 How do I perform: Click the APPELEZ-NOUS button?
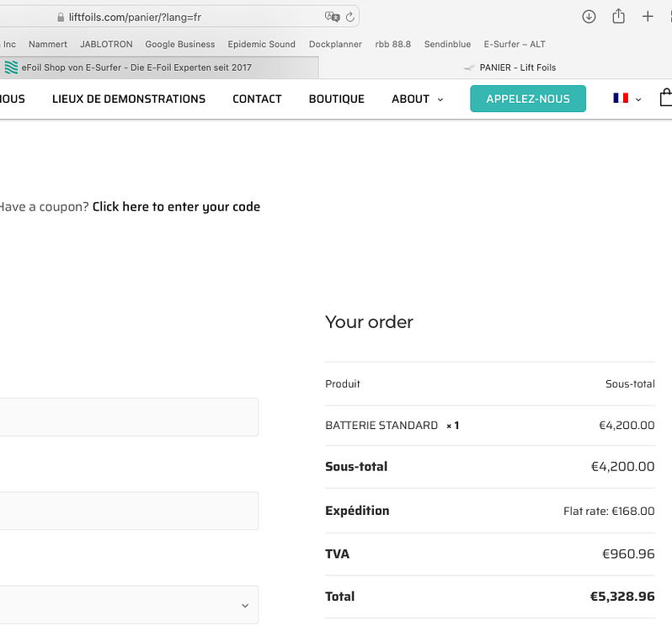pyautogui.click(x=527, y=99)
